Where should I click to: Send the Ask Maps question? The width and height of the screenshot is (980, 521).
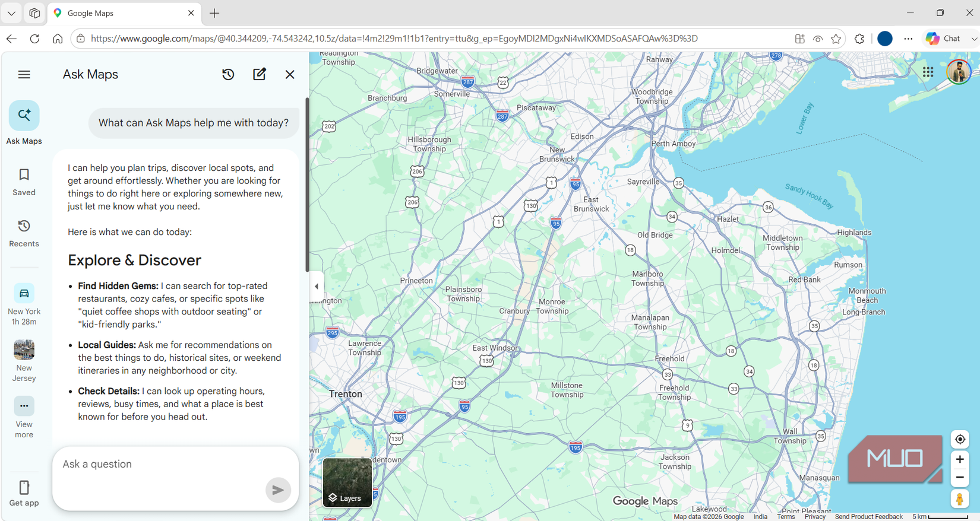coord(278,490)
